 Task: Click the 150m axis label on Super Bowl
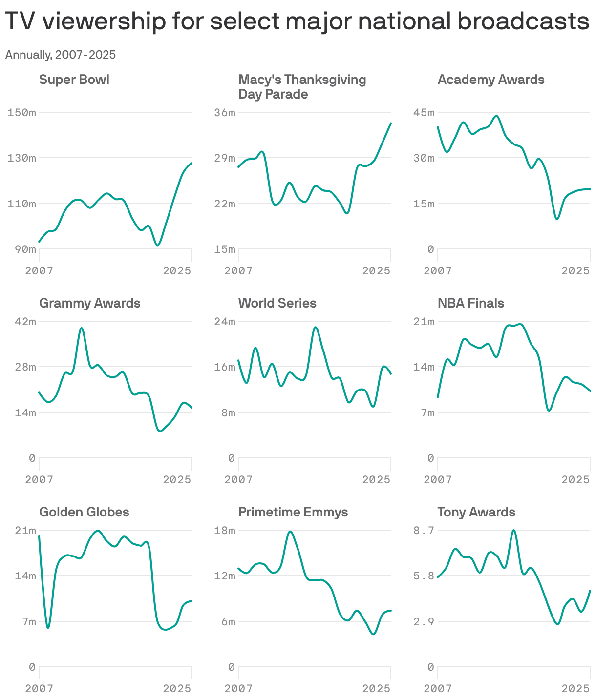pos(22,112)
